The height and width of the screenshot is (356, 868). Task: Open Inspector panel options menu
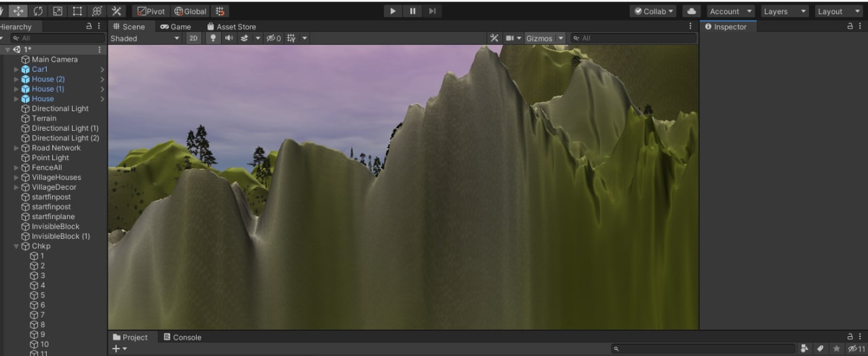861,26
